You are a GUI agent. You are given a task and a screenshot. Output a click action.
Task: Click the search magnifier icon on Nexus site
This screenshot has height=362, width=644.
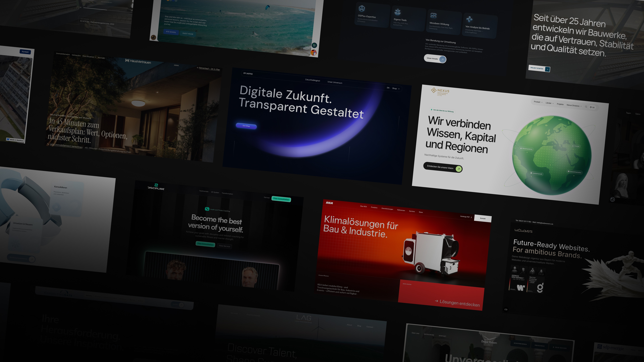(586, 107)
